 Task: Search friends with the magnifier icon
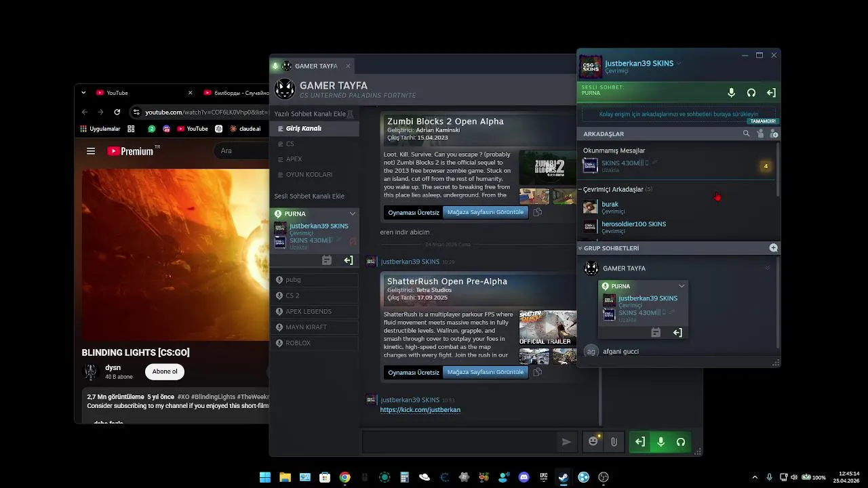(746, 134)
